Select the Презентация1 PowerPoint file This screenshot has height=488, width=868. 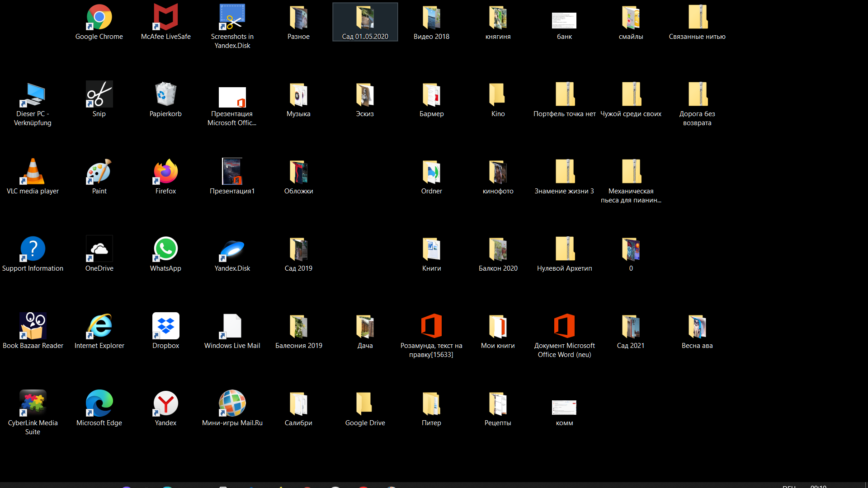coord(232,172)
